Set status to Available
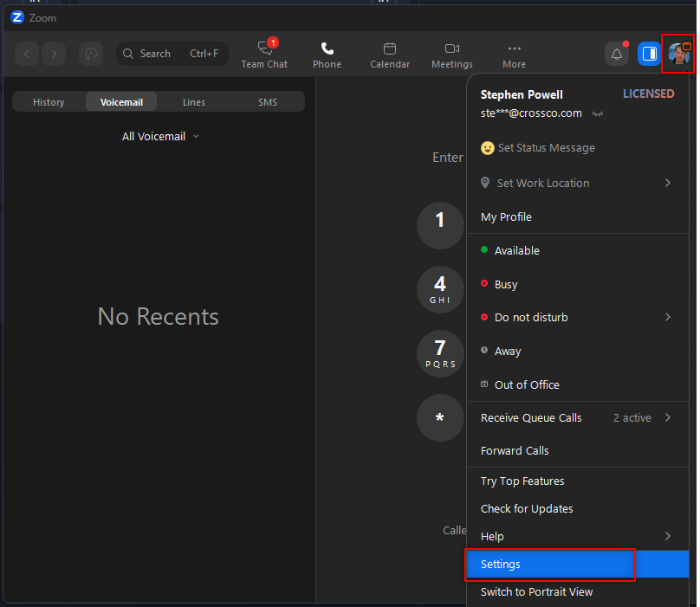The width and height of the screenshot is (700, 607). 578,251
